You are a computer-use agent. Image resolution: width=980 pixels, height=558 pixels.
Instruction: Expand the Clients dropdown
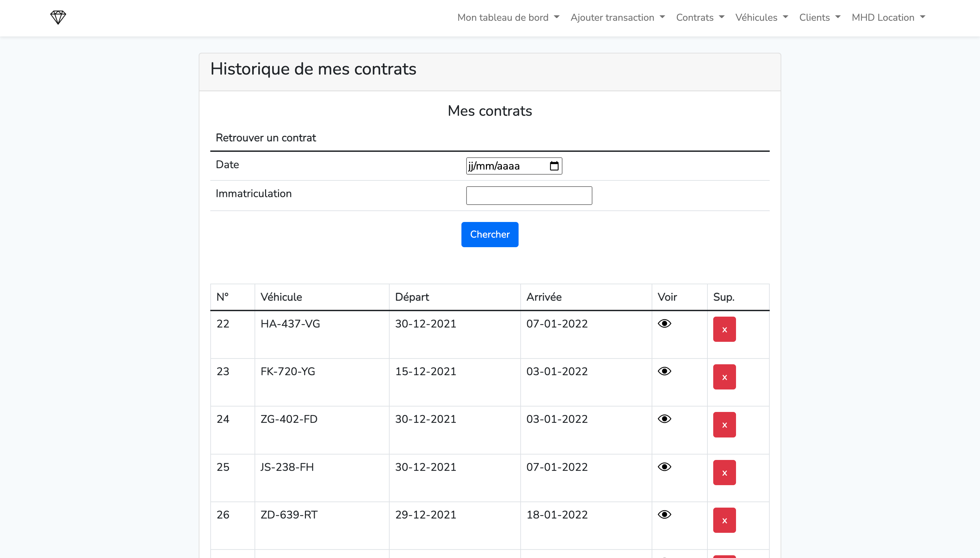[x=820, y=17]
